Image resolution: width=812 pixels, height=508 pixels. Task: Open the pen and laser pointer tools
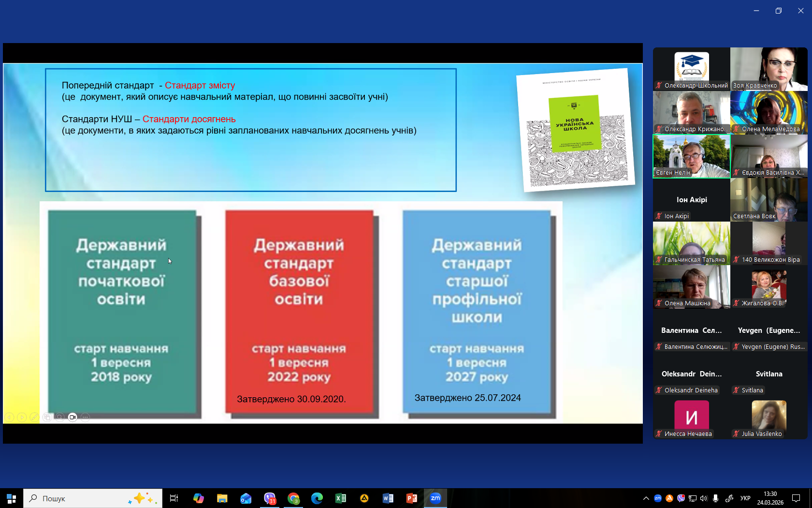34,417
